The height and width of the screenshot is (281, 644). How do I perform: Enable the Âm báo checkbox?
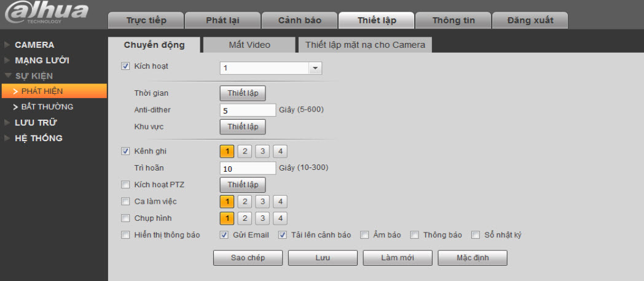[364, 235]
